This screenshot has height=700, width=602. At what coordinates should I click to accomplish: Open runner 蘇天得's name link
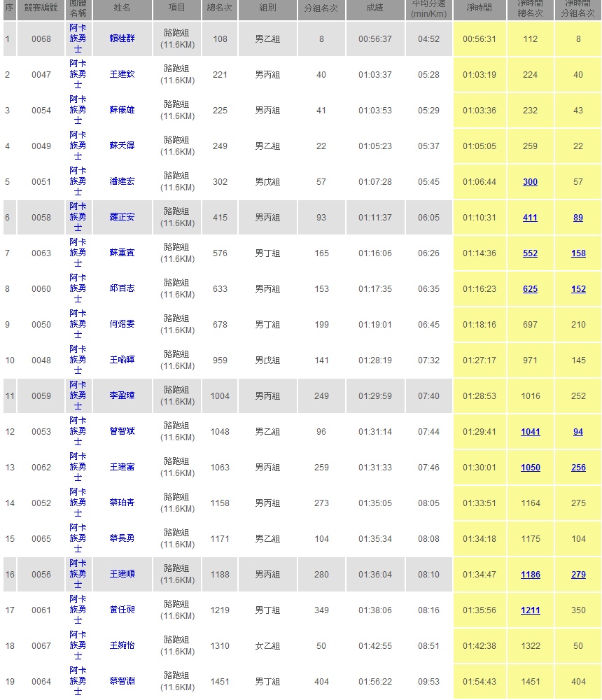tap(122, 146)
